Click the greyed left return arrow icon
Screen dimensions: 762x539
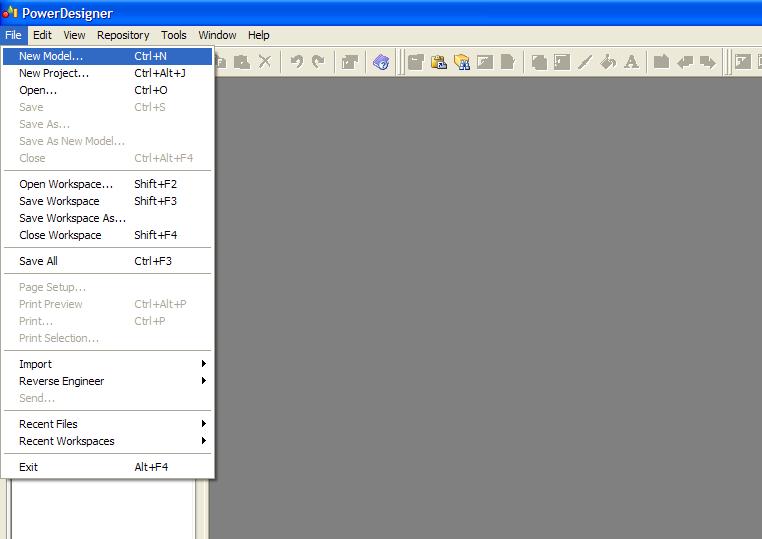(x=685, y=62)
